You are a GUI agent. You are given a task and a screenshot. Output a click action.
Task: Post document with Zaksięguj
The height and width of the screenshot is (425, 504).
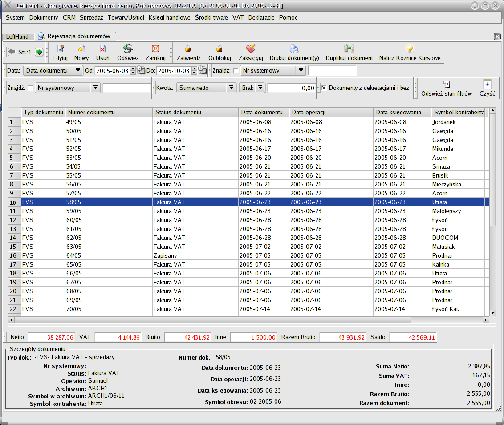(251, 53)
